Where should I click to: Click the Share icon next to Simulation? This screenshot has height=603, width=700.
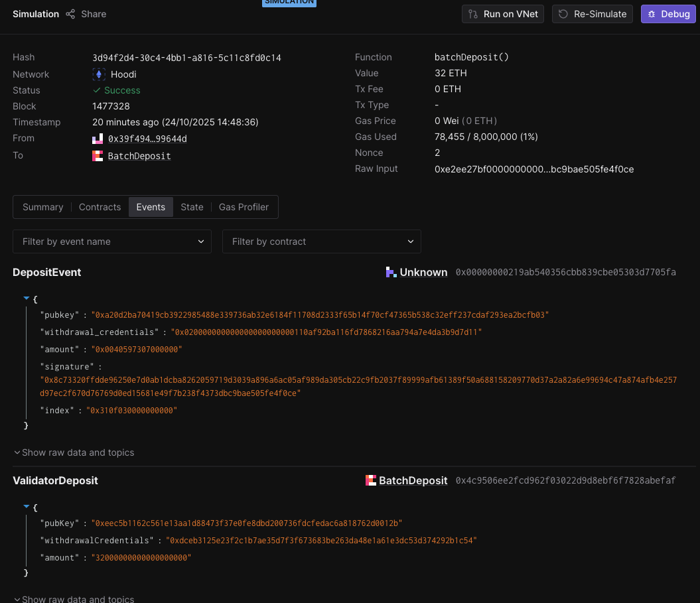70,14
